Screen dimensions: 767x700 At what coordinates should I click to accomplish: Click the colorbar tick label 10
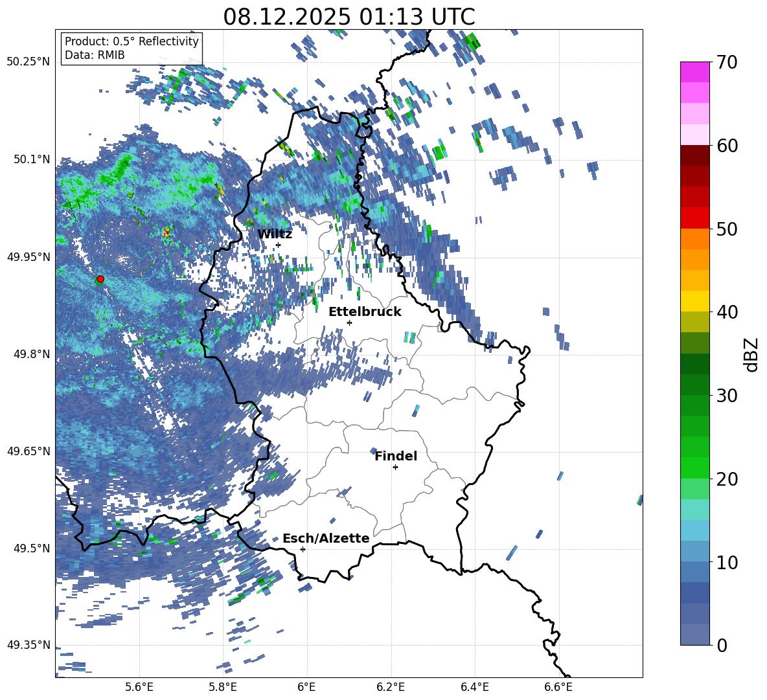pyautogui.click(x=727, y=562)
